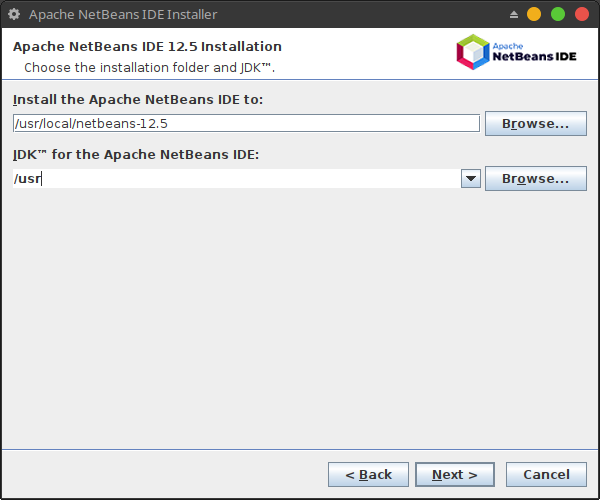Screen dimensions: 600x500
Task: Focus the installation folder path field
Action: (246, 123)
